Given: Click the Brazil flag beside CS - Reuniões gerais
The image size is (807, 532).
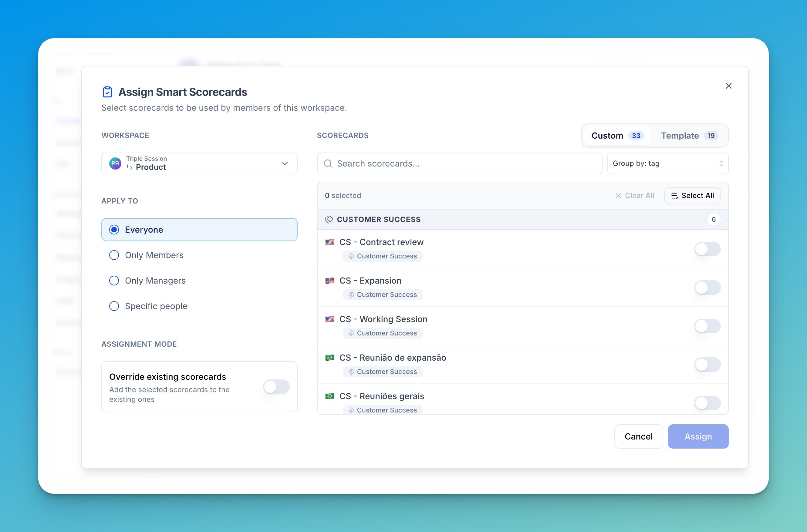Looking at the screenshot, I should click(x=329, y=396).
